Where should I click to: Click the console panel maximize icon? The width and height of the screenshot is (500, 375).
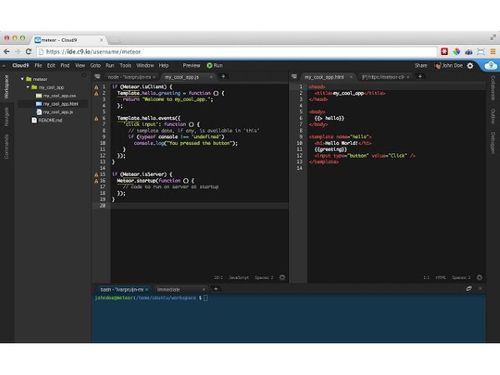click(x=469, y=289)
